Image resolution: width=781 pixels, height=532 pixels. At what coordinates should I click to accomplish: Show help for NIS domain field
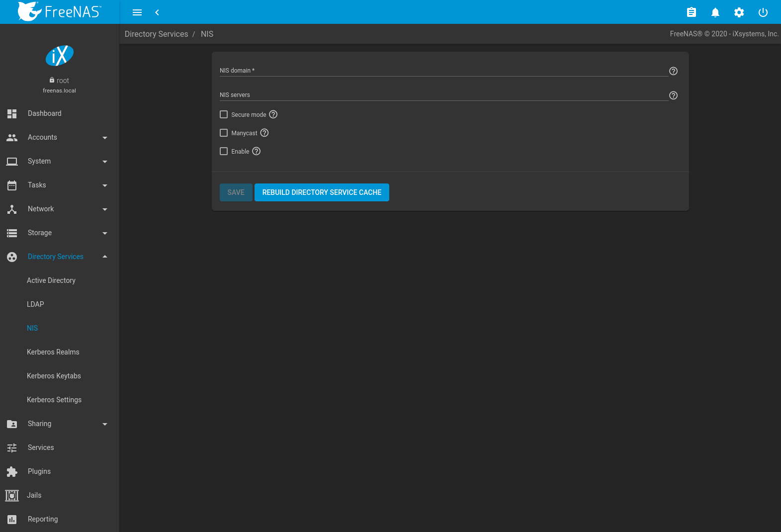coord(673,71)
